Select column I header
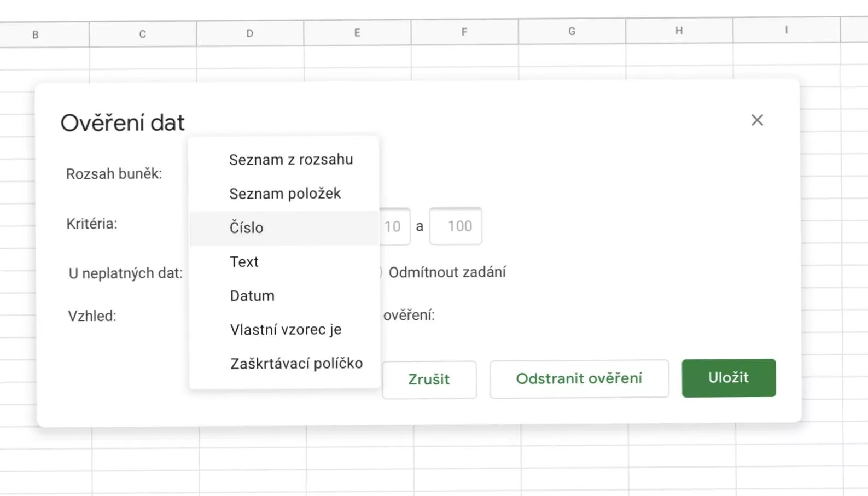868x496 pixels. coord(787,30)
